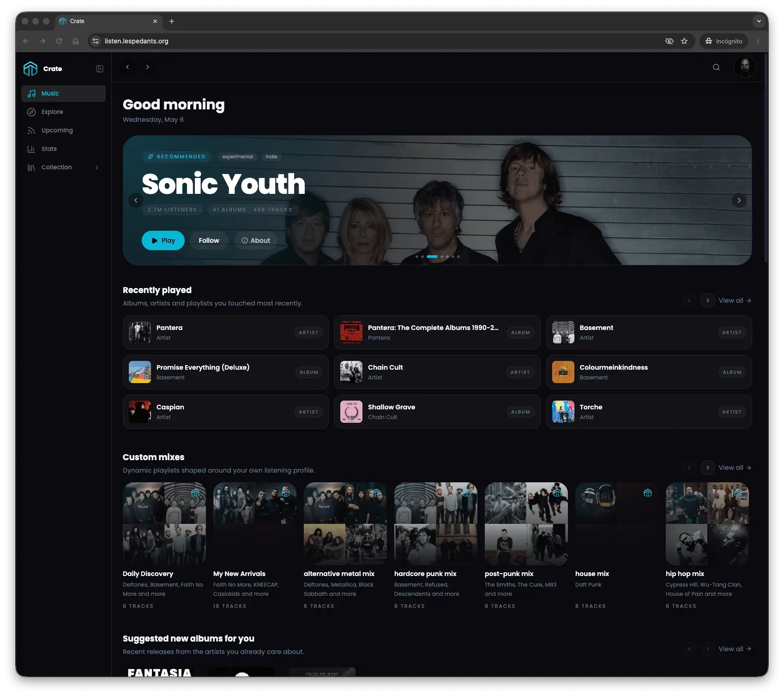Screen dimensions: 784x696
Task: Open browser three-dot menu
Action: click(x=758, y=41)
